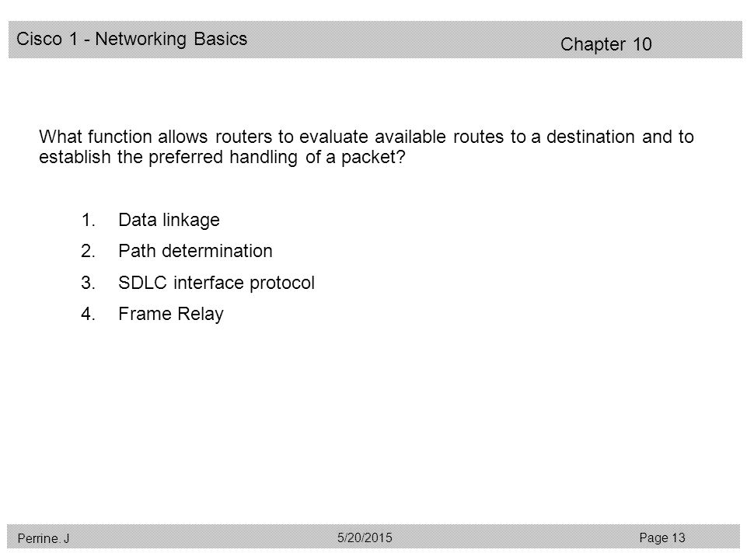Image resolution: width=747 pixels, height=560 pixels.
Task: Click the word 'packet?' in the question
Action: pyautogui.click(x=373, y=157)
